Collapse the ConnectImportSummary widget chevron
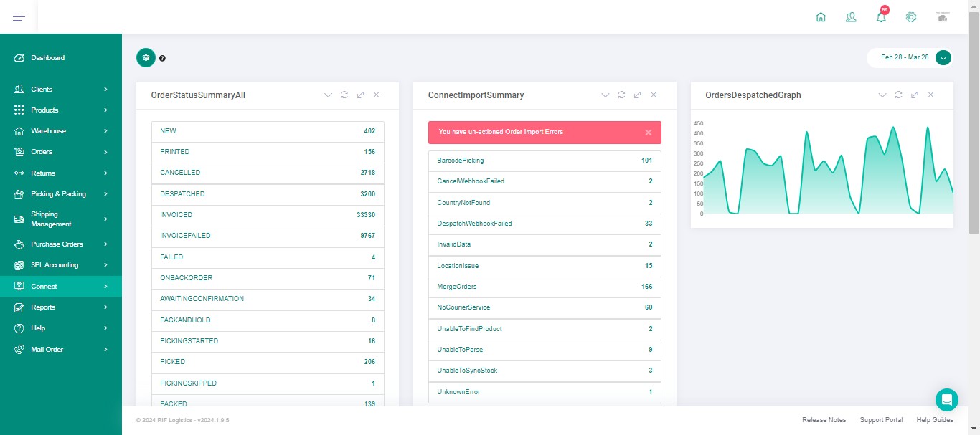The height and width of the screenshot is (435, 980). click(605, 95)
